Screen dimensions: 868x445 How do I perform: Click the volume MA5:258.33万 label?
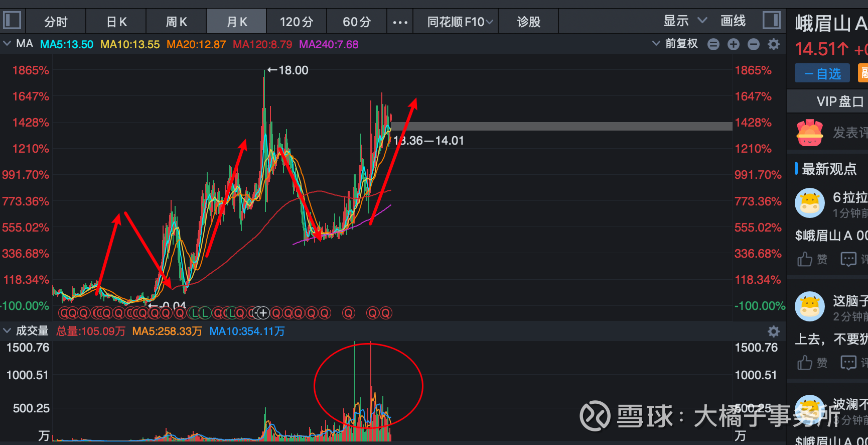tap(167, 331)
